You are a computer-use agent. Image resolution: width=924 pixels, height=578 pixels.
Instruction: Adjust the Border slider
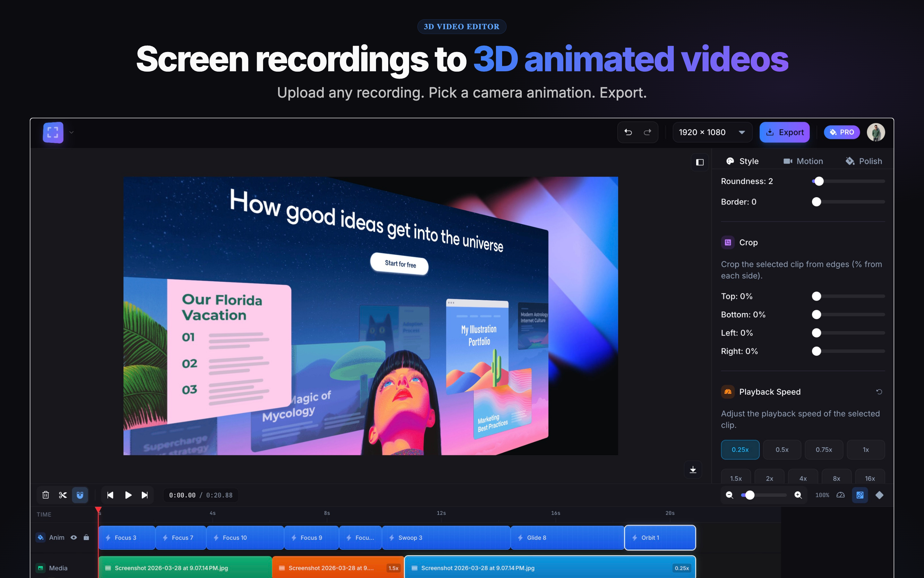(x=848, y=202)
